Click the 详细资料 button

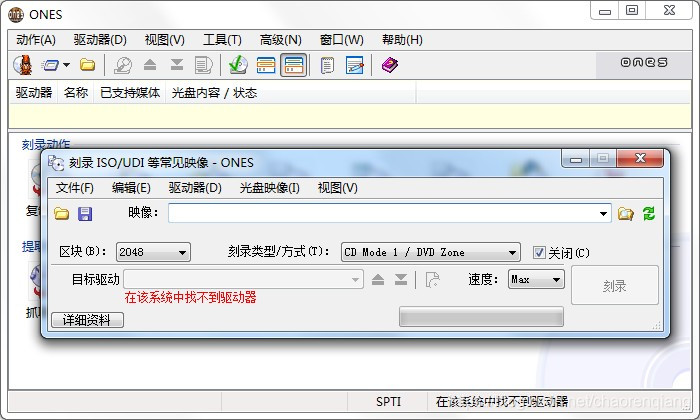pyautogui.click(x=87, y=320)
